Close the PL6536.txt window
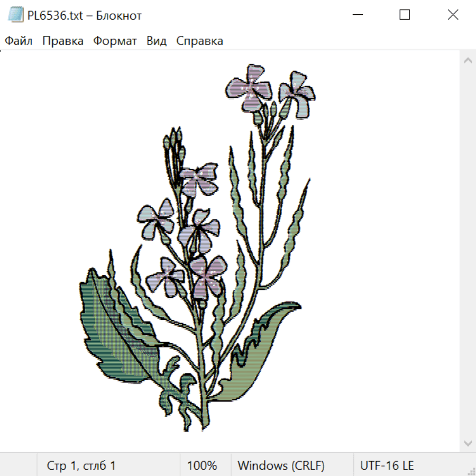This screenshot has width=476, height=476. click(x=453, y=15)
